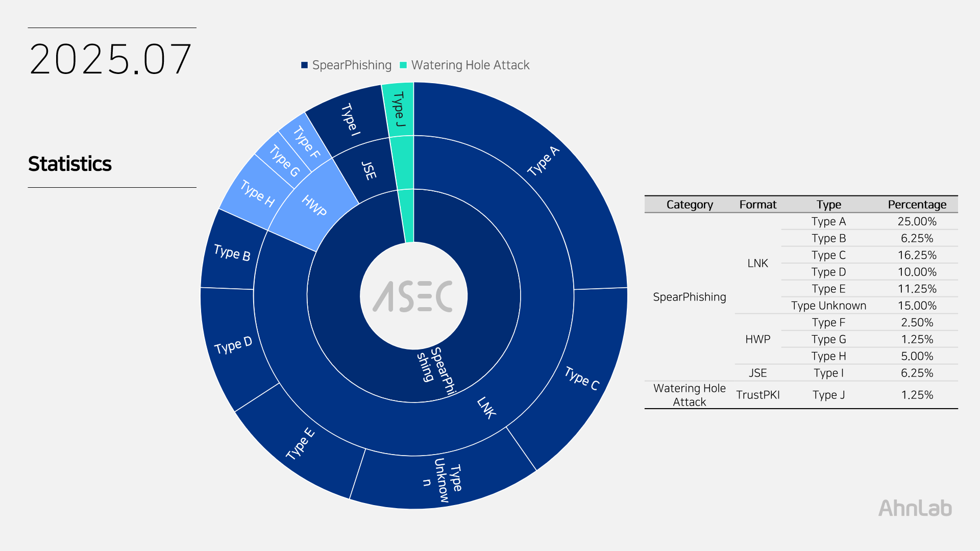Viewport: 980px width, 551px height.
Task: Click the TrustPKI format cell
Action: click(757, 395)
